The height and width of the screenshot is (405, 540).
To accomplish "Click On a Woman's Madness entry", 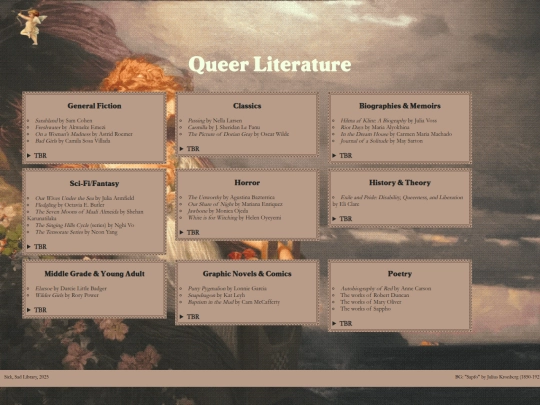I will 84,134.
